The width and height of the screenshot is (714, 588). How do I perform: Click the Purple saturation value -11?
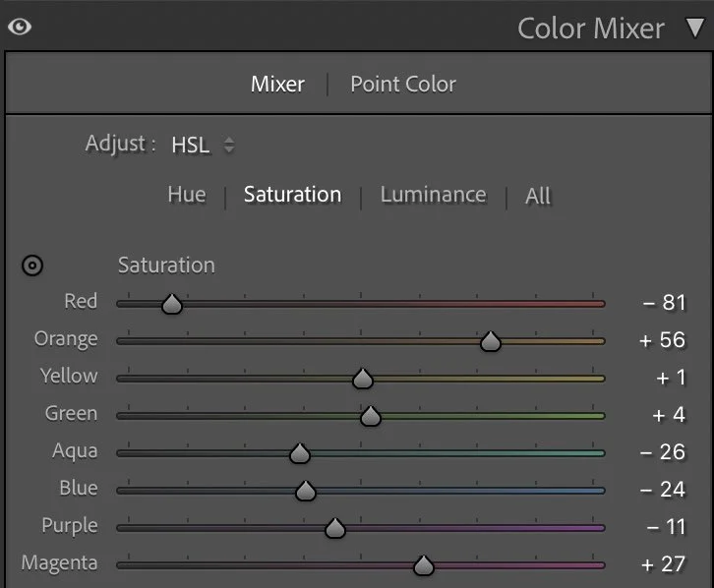point(665,527)
